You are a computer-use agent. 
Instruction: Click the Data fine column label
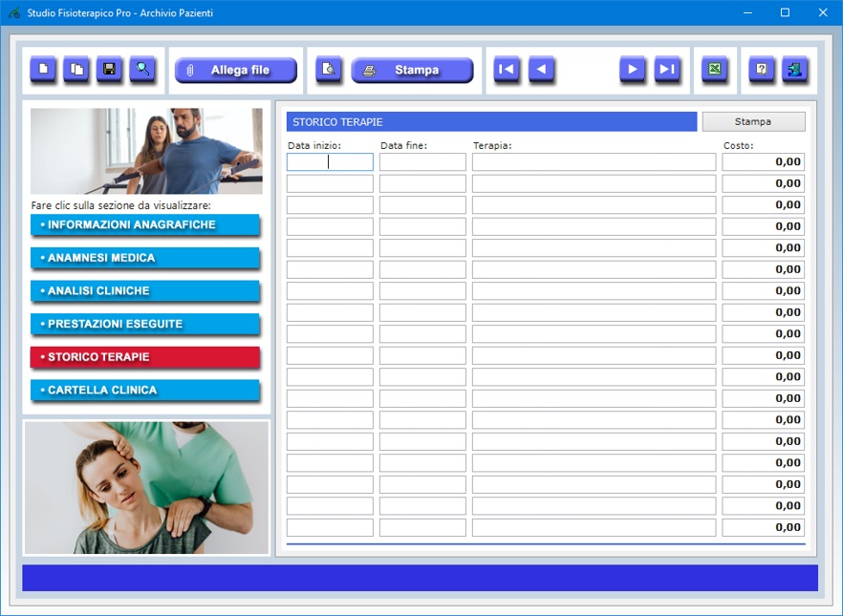[403, 145]
